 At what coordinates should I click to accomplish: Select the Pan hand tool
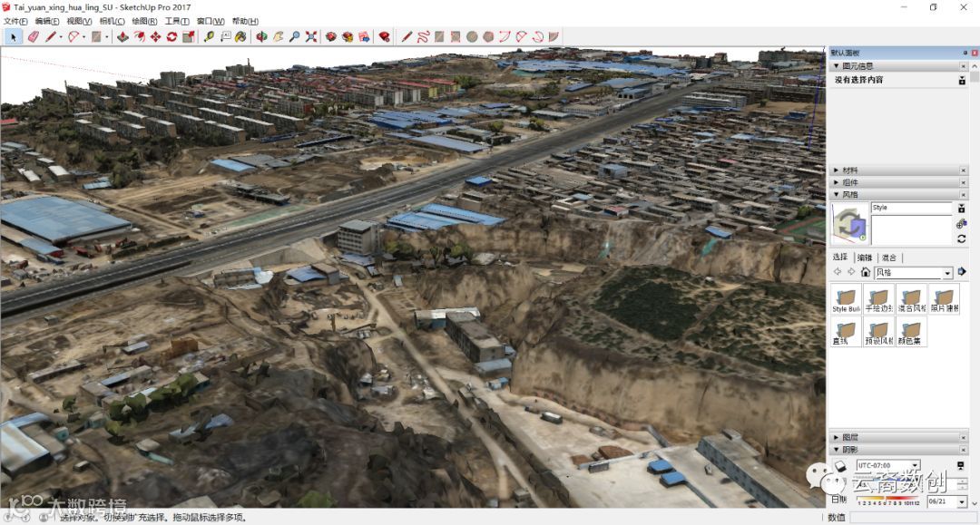point(279,37)
